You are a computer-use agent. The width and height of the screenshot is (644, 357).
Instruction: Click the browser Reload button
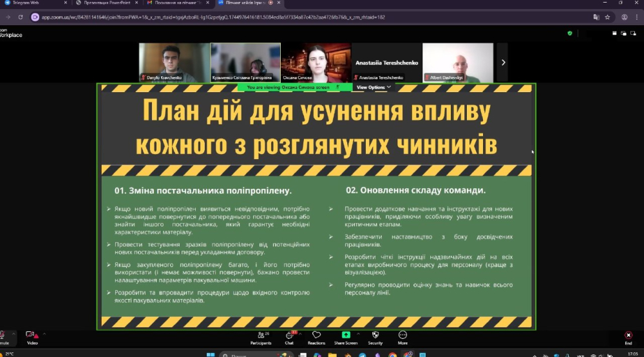pyautogui.click(x=20, y=17)
